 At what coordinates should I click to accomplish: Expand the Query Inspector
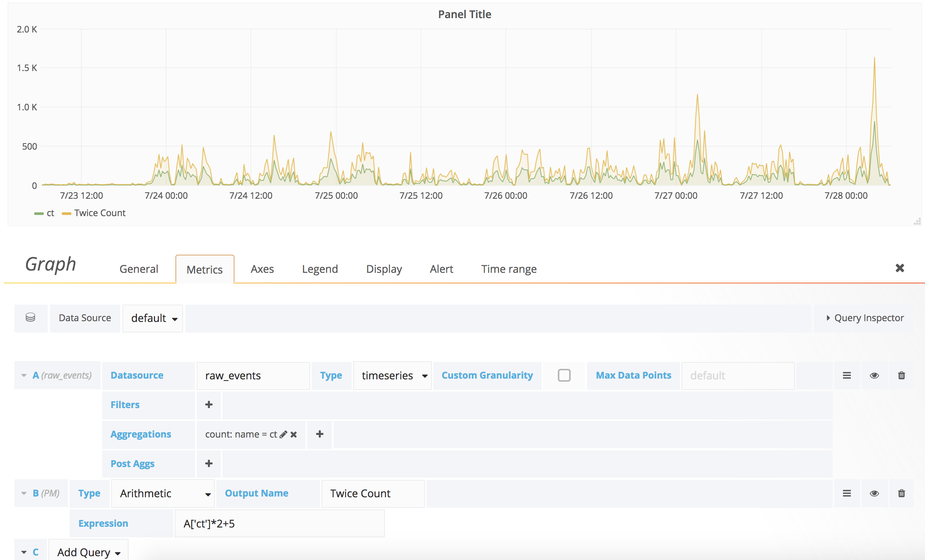click(x=864, y=318)
